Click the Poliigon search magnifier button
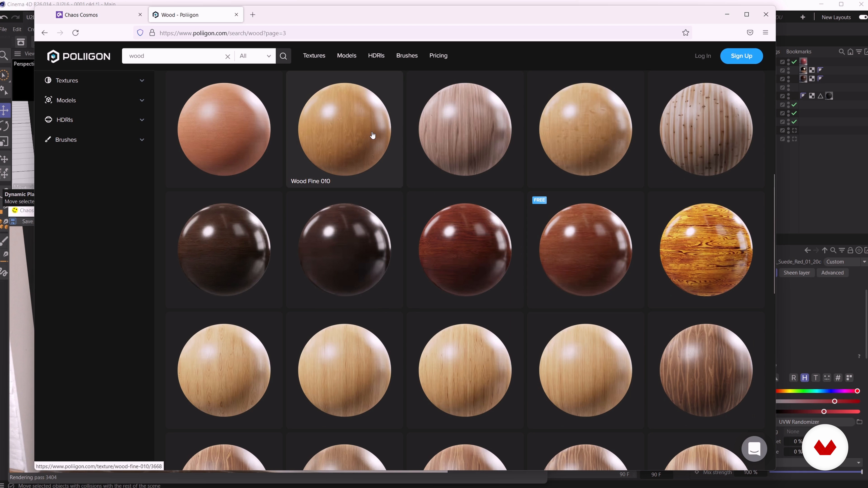 tap(283, 56)
